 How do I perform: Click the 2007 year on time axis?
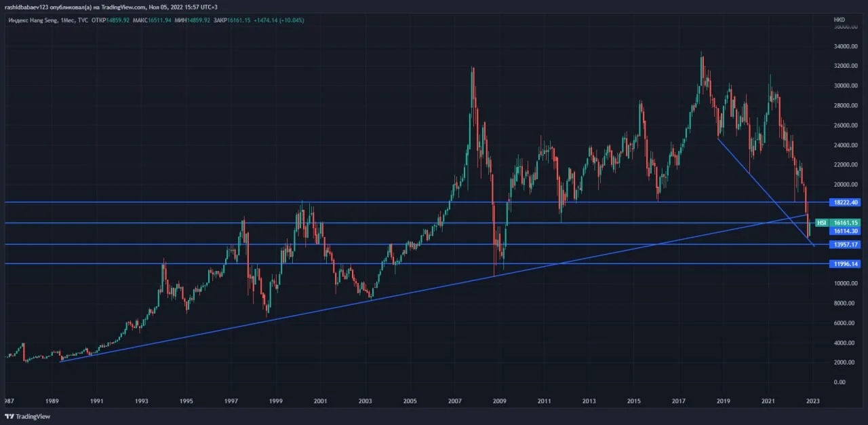[x=455, y=401]
